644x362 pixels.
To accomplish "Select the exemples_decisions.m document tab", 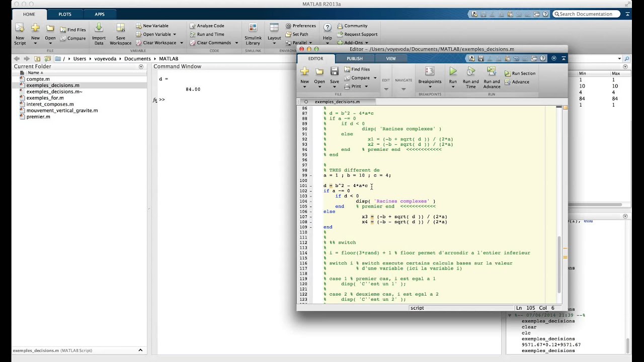I will [337, 102].
